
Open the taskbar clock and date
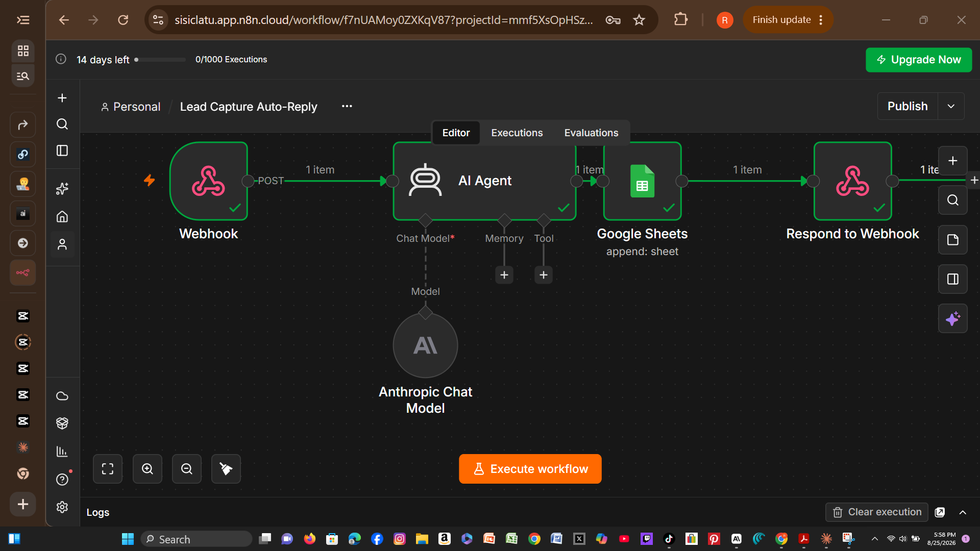[942, 539]
